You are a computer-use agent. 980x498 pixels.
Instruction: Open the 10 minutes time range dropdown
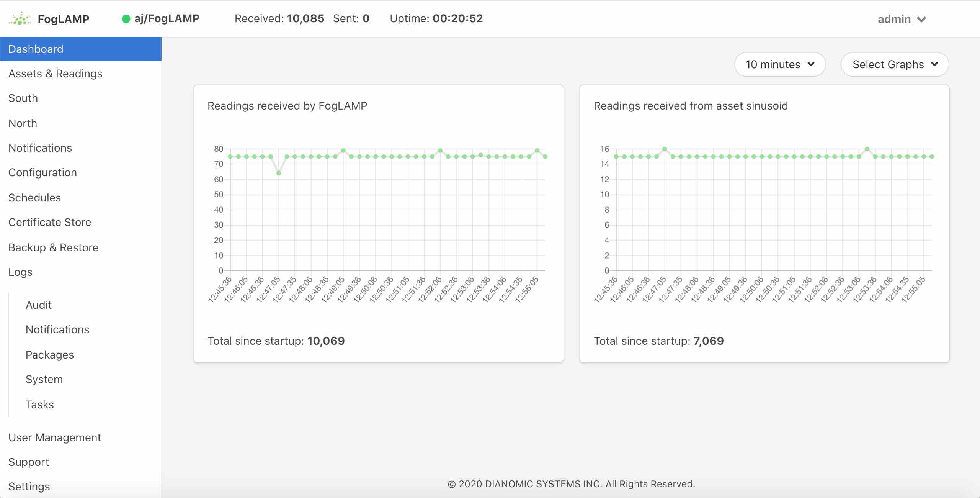[780, 64]
